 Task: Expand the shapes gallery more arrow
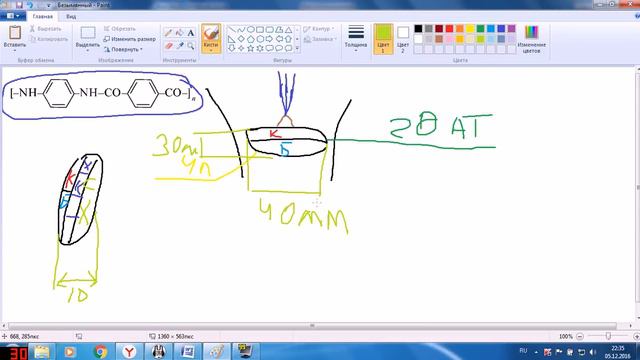[297, 49]
